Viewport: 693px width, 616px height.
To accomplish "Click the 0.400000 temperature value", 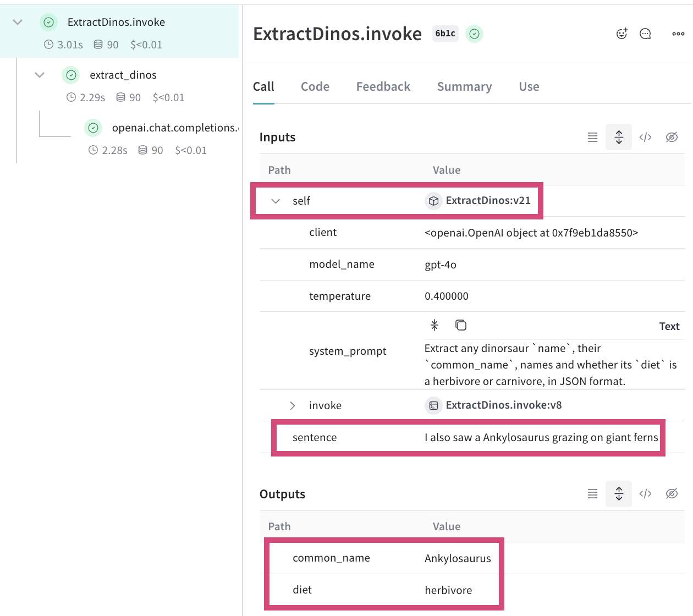I will 447,296.
